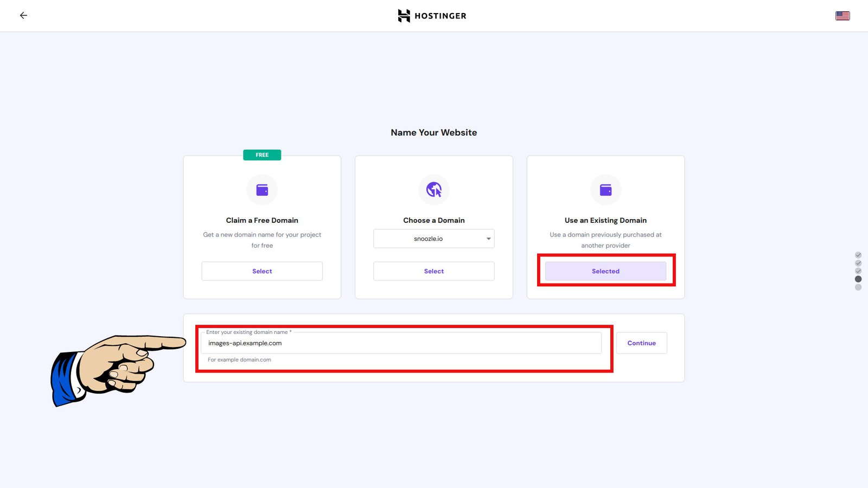Click the Use an Existing Domain card title

coord(605,220)
